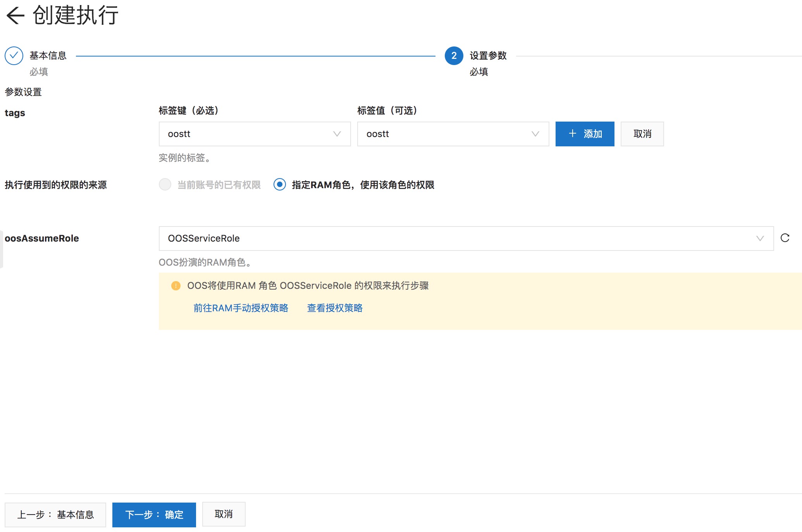Screen dimensions: 802x532
Task: Select 当前账号的已有权限 radio option
Action: (x=165, y=184)
